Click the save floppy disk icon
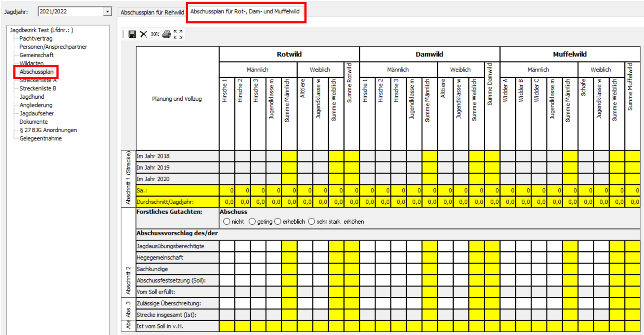 [132, 34]
